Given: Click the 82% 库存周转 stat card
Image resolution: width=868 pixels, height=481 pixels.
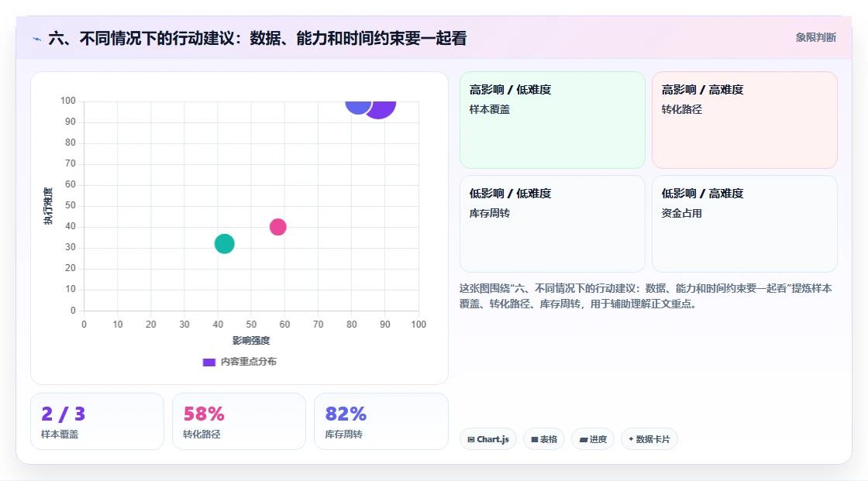Looking at the screenshot, I should 381,422.
